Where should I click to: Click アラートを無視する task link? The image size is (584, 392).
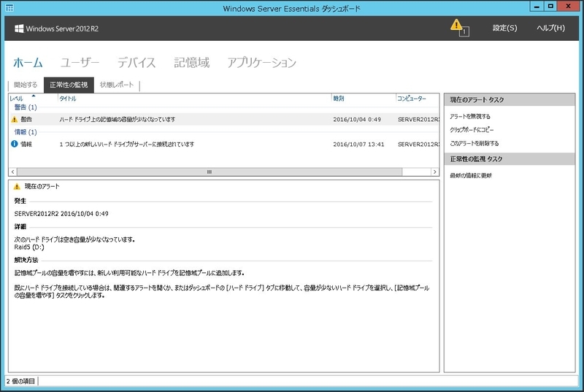pos(470,117)
